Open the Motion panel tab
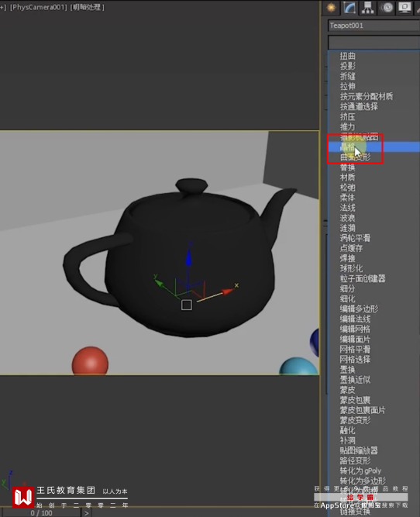Viewport: 420px width, 517px height. (x=387, y=8)
